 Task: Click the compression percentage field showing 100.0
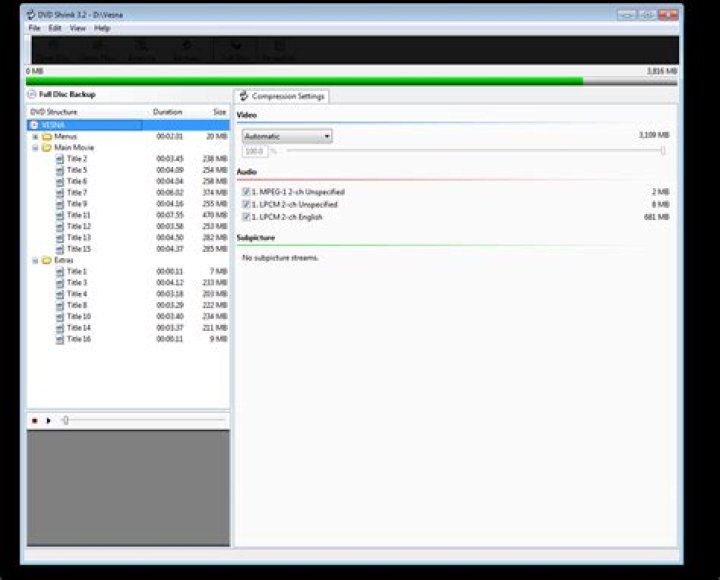click(255, 151)
